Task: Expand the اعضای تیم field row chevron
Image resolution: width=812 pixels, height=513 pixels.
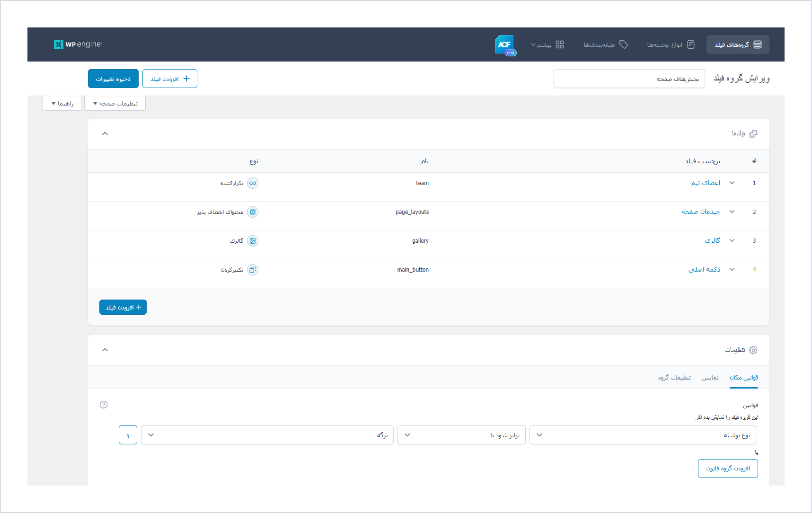Action: [x=732, y=183]
